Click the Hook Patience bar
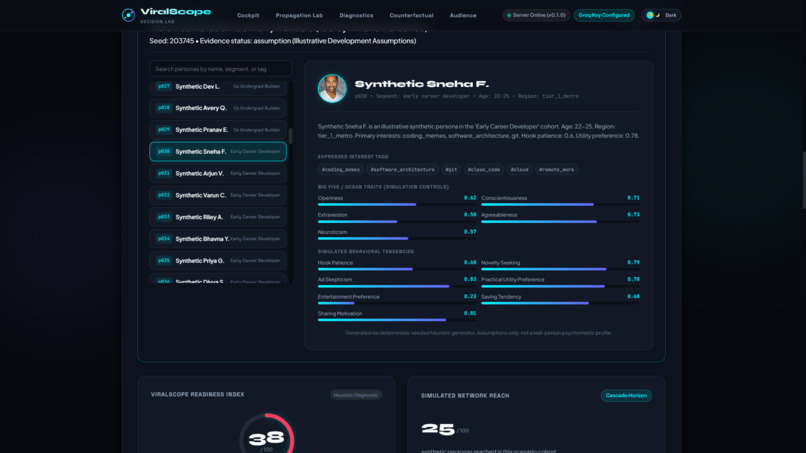Image resolution: width=806 pixels, height=453 pixels. click(397, 269)
